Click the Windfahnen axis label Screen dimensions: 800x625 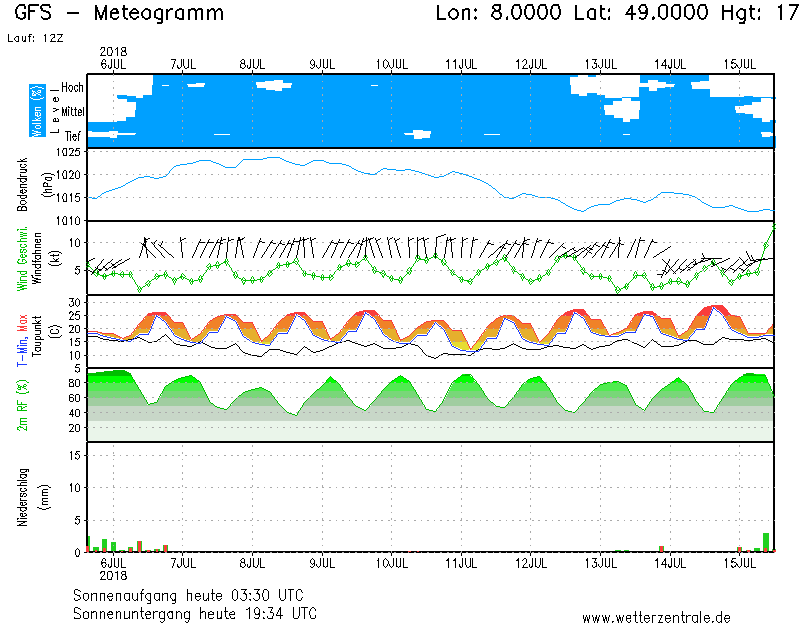click(37, 258)
